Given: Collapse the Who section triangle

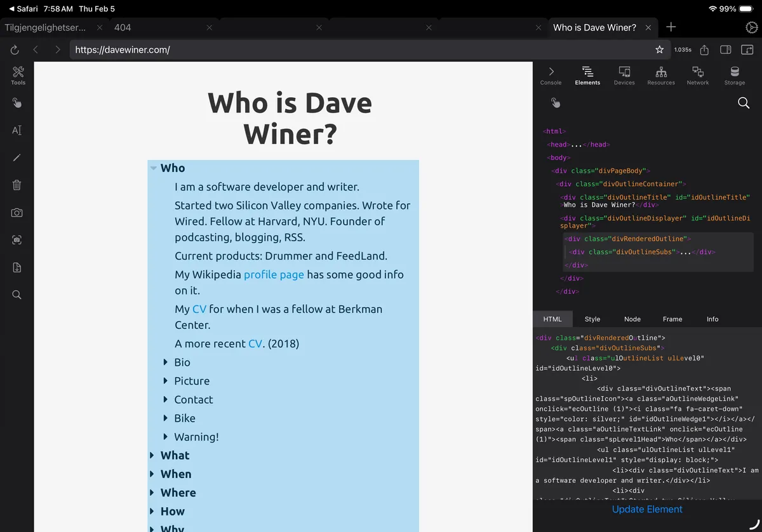Looking at the screenshot, I should [153, 168].
